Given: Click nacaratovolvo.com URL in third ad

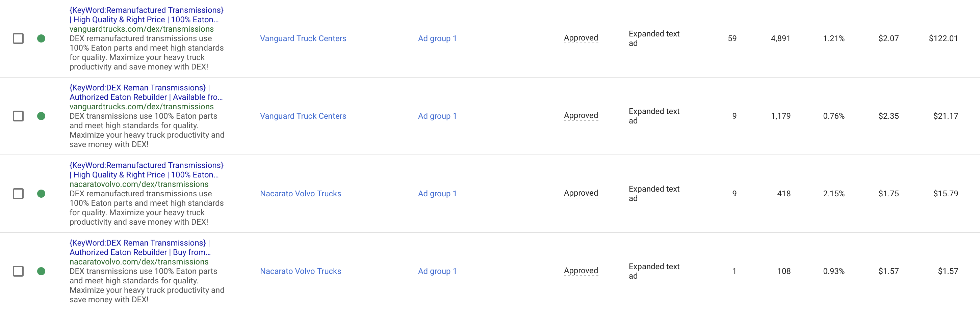Looking at the screenshot, I should 139,184.
